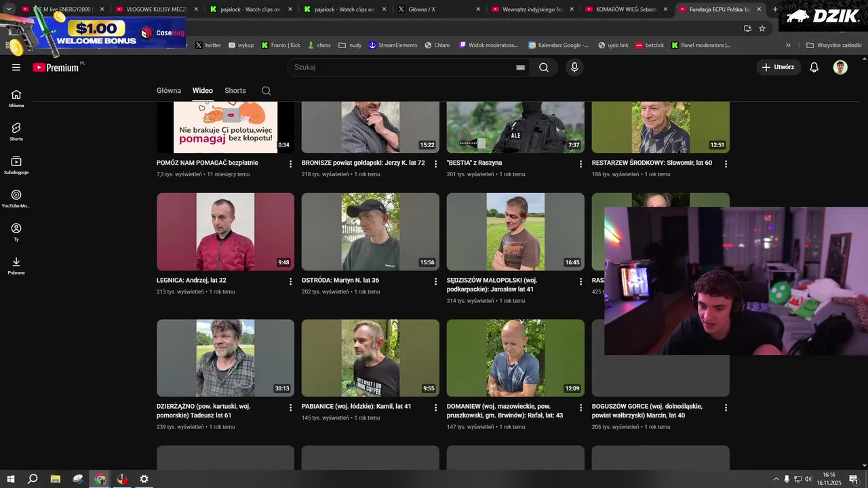The image size is (868, 488).
Task: Click the magnifier search button beside Szukaj
Action: 544,67
